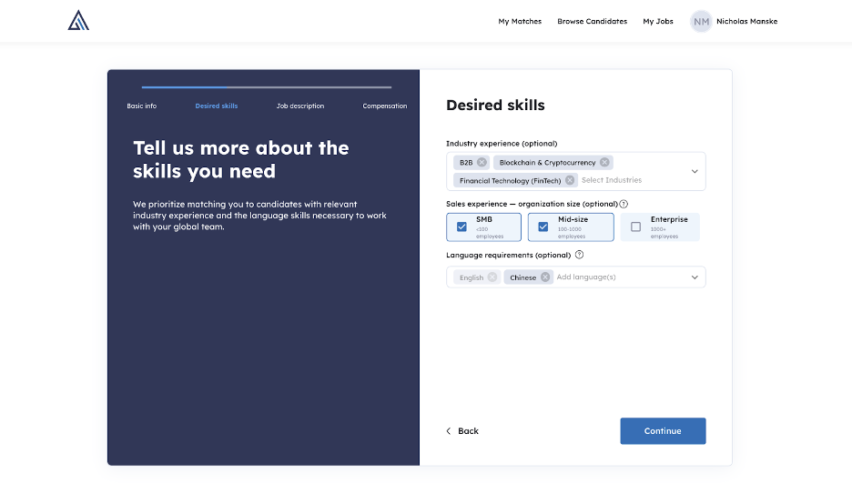Expand the language requirements dropdown
This screenshot has height=504, width=852.
[x=695, y=277]
